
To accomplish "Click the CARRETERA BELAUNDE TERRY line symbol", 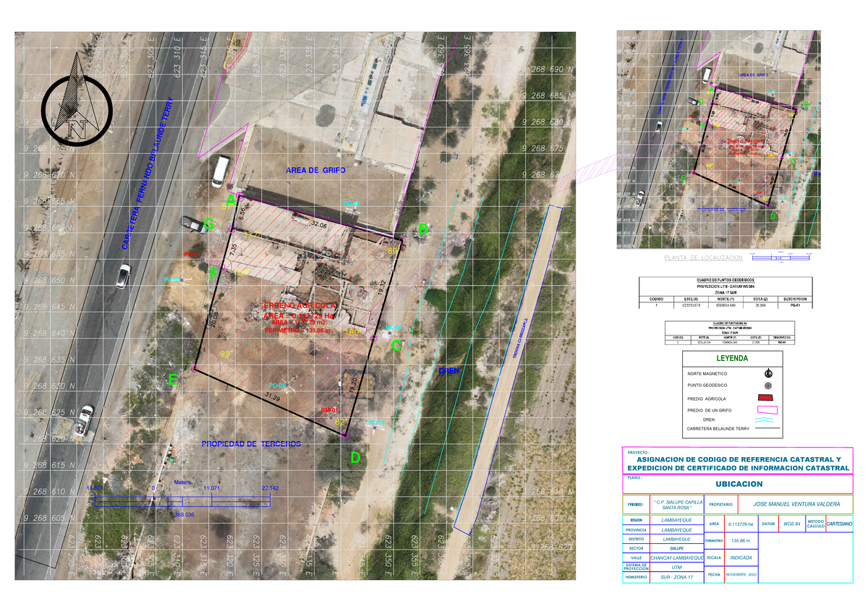I will tap(766, 428).
